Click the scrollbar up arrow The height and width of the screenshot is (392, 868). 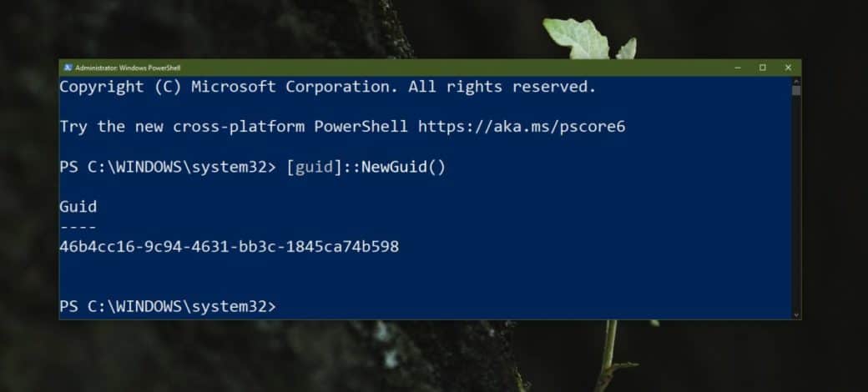[796, 81]
